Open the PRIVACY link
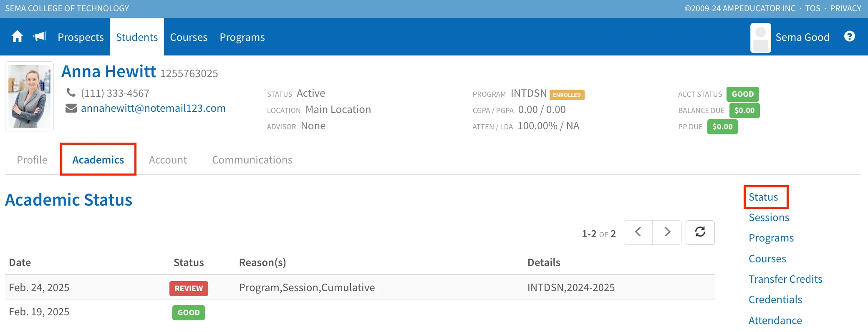868x332 pixels. point(845,8)
